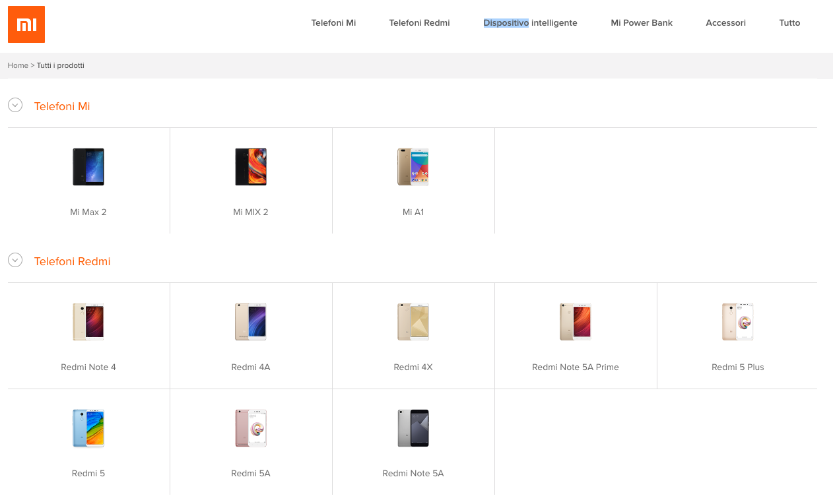Select the Redmi 5 Plus name link
The image size is (833, 504).
coord(738,367)
